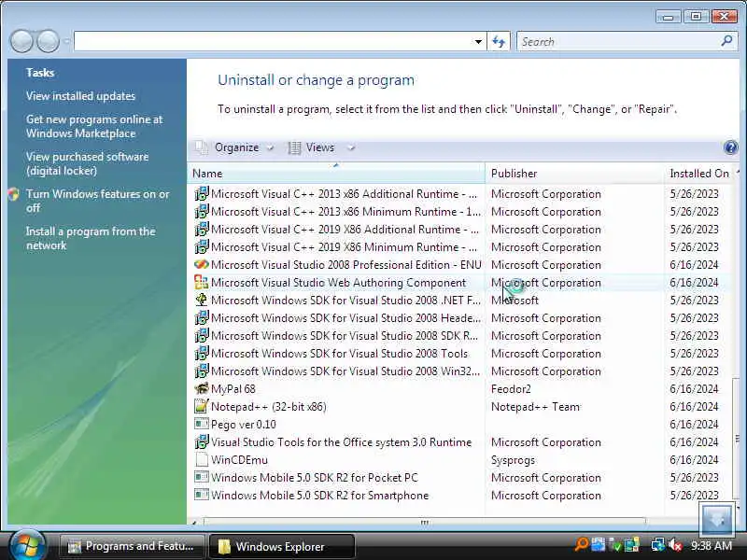Go back with the Back arrow button
Screen dimensions: 747x560
coord(21,41)
